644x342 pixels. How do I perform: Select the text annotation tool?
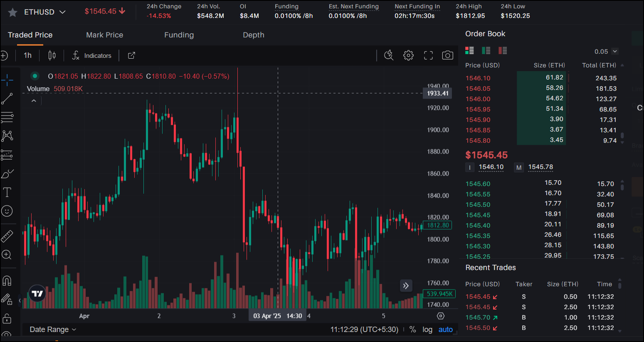point(7,192)
